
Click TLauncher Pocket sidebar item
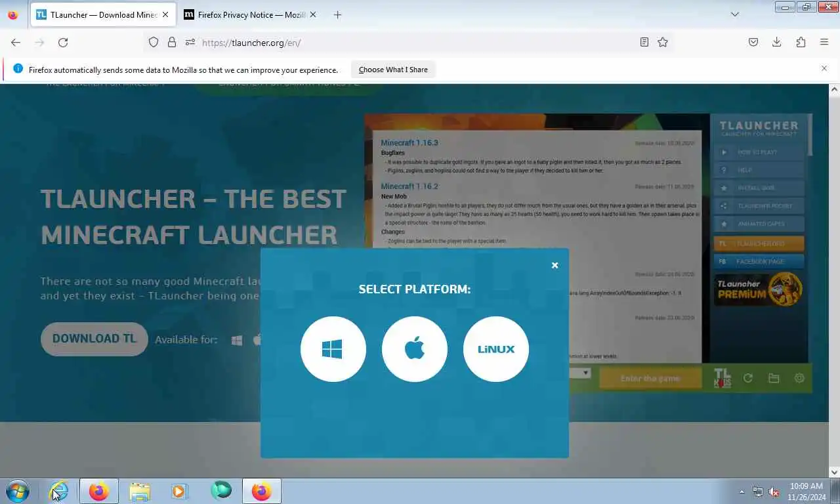click(x=758, y=206)
